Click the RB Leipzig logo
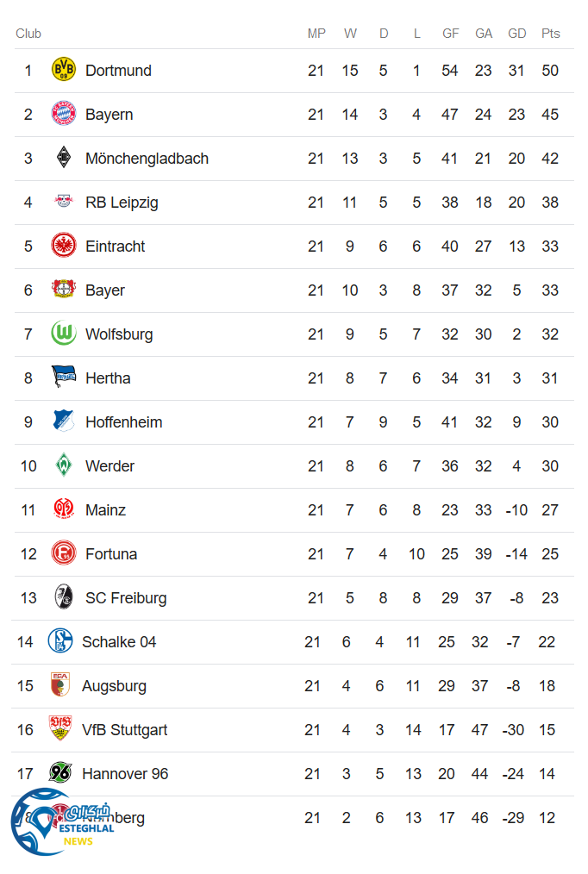 click(x=64, y=202)
